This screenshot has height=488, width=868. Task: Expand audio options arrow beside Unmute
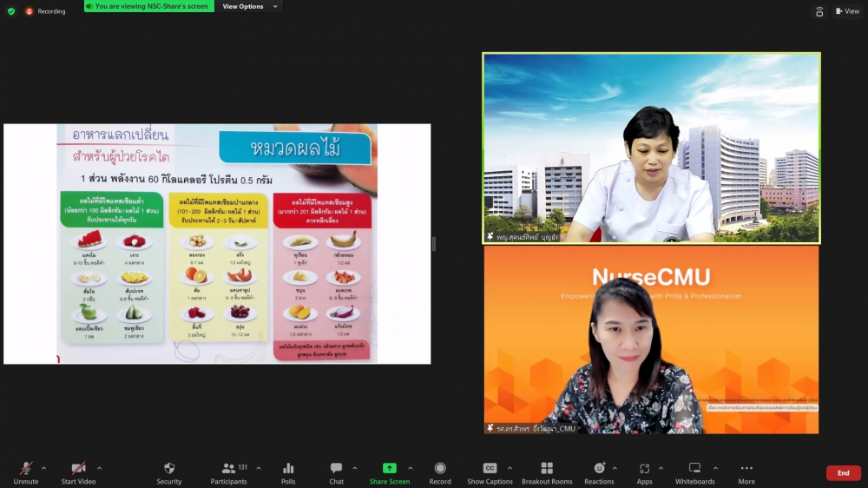[x=44, y=468]
